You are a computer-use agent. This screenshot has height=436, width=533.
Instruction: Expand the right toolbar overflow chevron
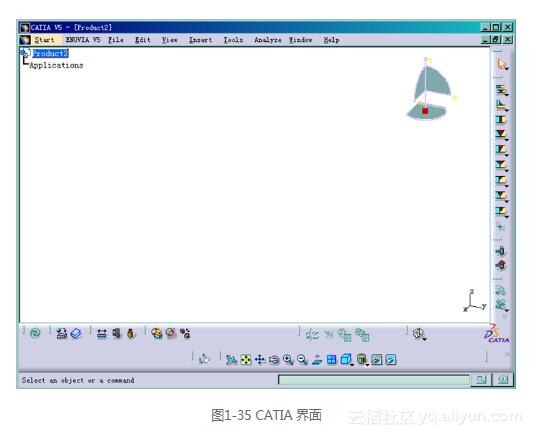[505, 317]
